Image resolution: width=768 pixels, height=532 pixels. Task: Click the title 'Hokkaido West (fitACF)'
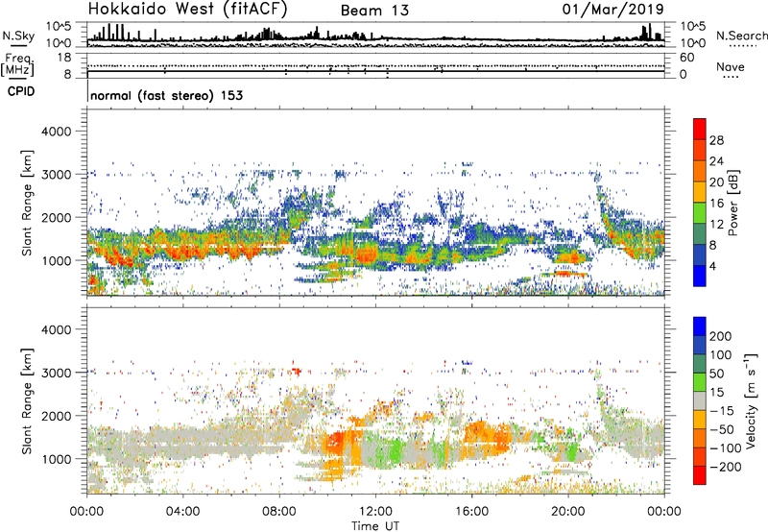(187, 10)
